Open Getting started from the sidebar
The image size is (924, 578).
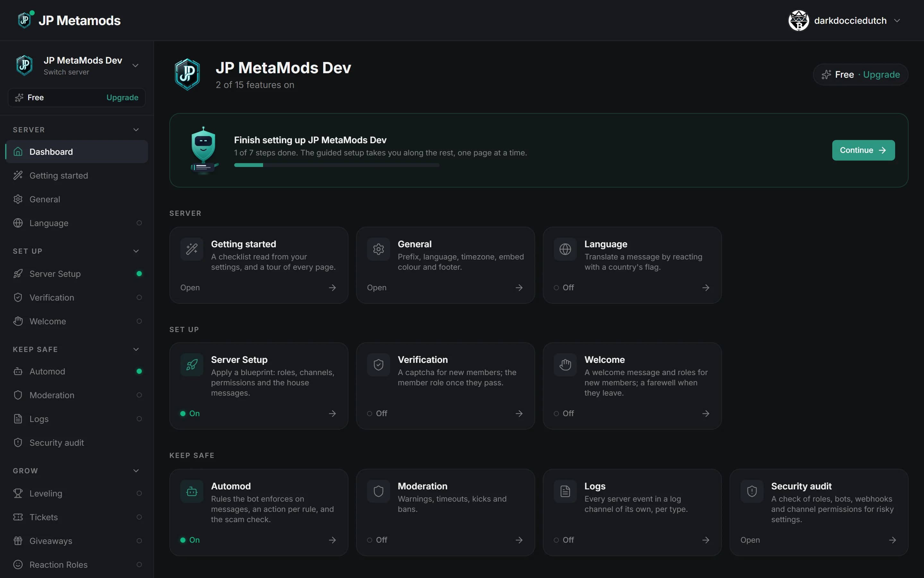point(76,175)
